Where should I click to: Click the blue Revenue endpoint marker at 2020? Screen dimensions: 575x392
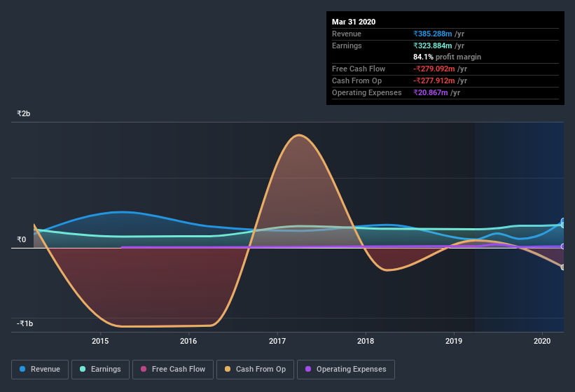click(563, 221)
